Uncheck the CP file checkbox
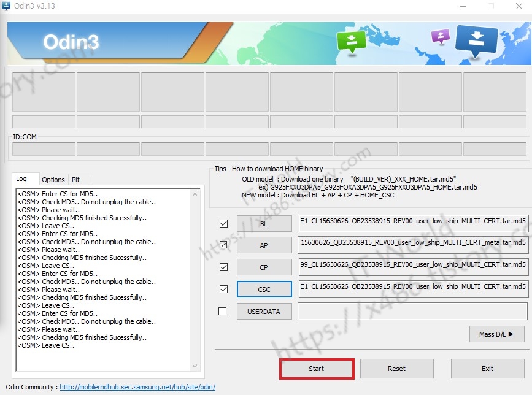The image size is (532, 395). (x=223, y=267)
